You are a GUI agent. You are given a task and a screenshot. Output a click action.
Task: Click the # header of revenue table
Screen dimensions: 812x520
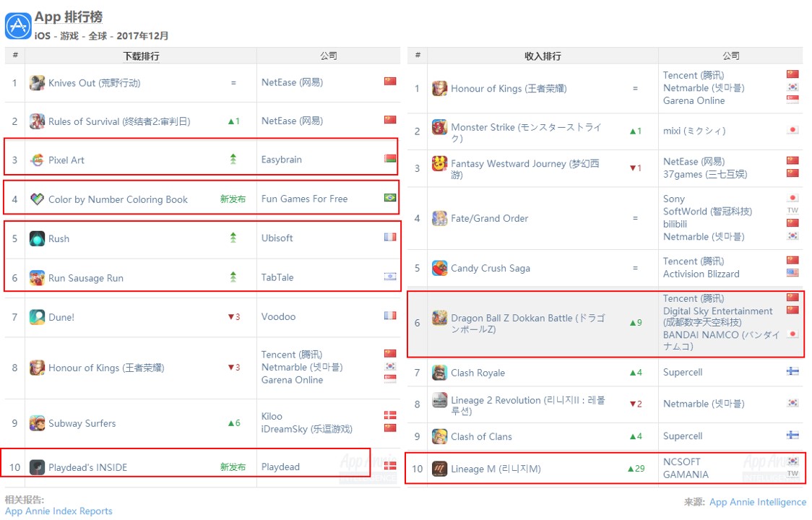point(418,55)
